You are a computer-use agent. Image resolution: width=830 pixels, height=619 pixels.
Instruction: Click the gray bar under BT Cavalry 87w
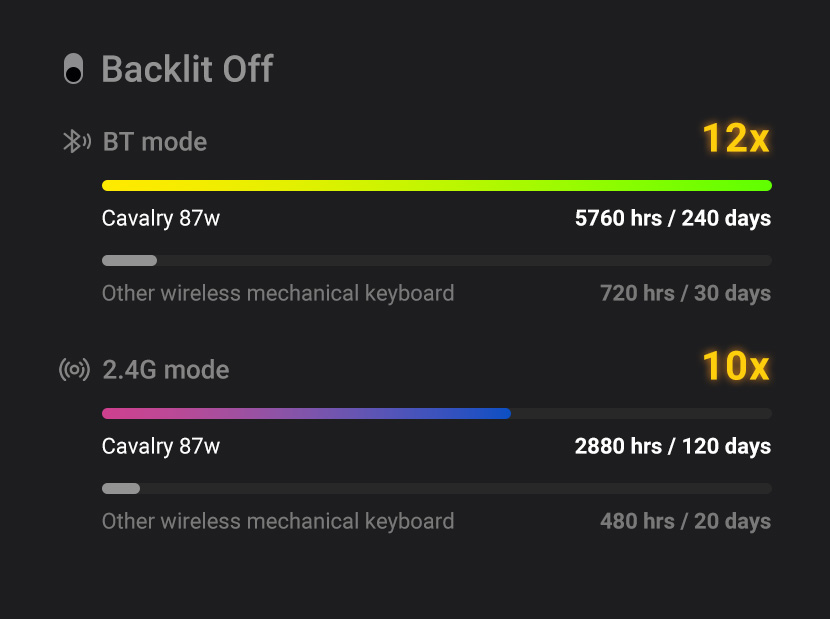coord(130,261)
